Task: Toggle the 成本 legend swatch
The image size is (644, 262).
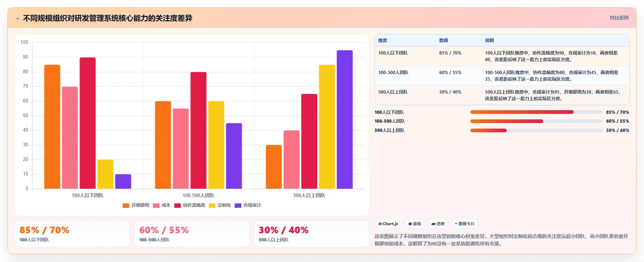Action: (156, 206)
